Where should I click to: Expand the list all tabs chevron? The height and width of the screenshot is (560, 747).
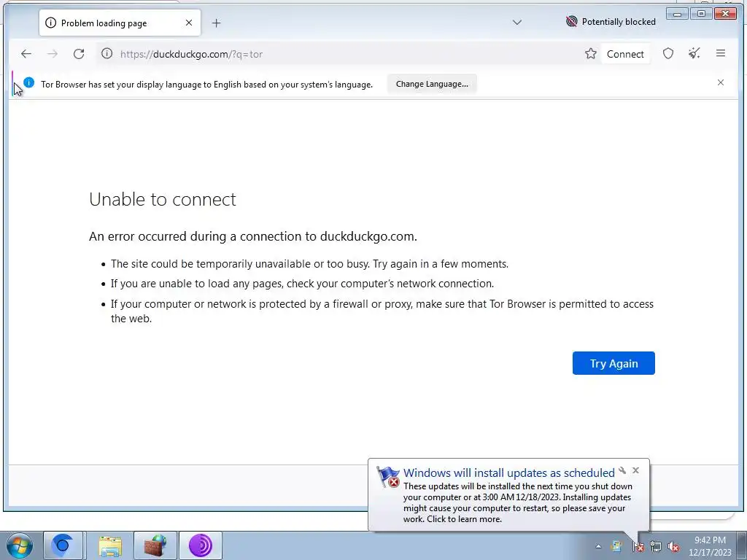[517, 23]
